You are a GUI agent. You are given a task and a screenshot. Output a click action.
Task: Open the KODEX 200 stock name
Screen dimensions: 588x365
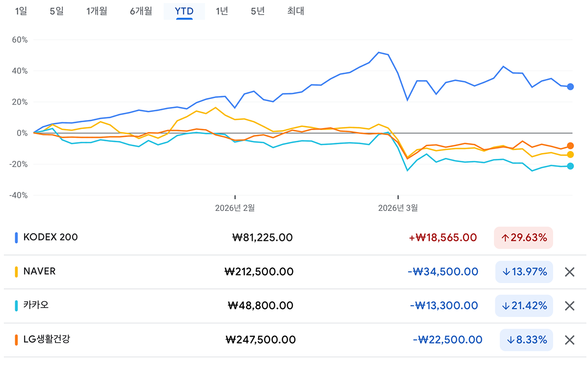coord(50,237)
